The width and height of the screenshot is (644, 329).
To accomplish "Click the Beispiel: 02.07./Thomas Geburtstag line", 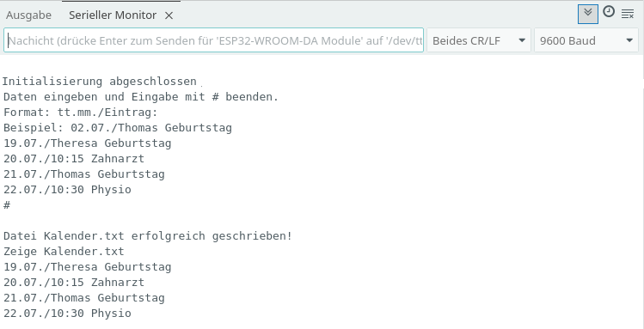I will pyautogui.click(x=118, y=128).
